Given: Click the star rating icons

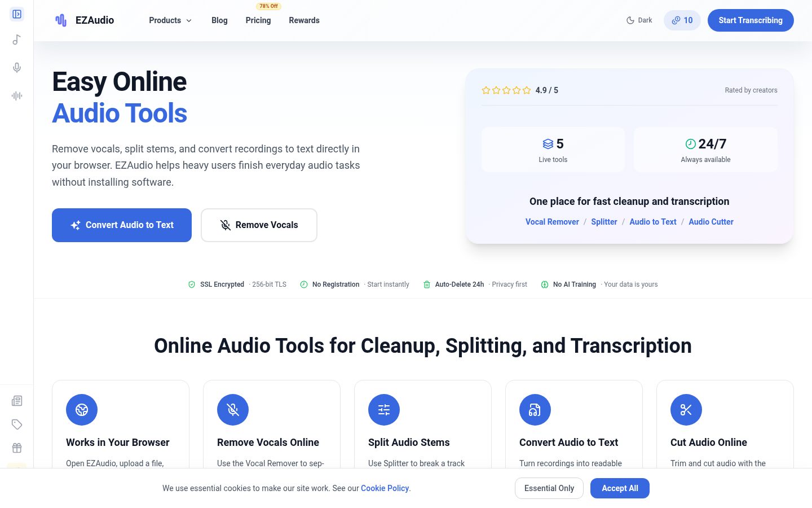Looking at the screenshot, I should [506, 90].
